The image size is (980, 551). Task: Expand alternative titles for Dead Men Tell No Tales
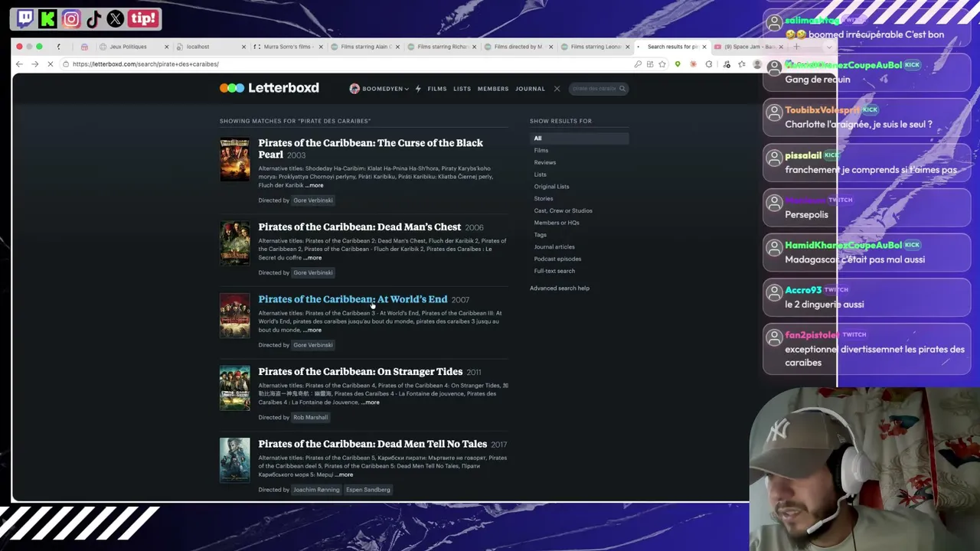click(x=345, y=474)
